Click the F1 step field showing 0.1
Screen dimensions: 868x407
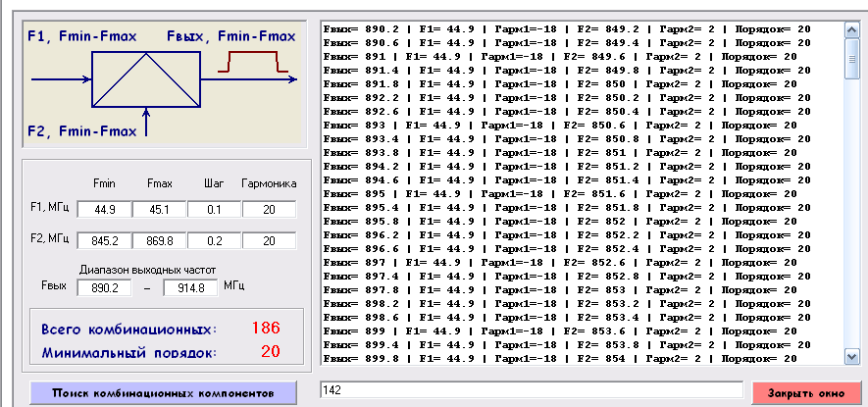(x=214, y=209)
